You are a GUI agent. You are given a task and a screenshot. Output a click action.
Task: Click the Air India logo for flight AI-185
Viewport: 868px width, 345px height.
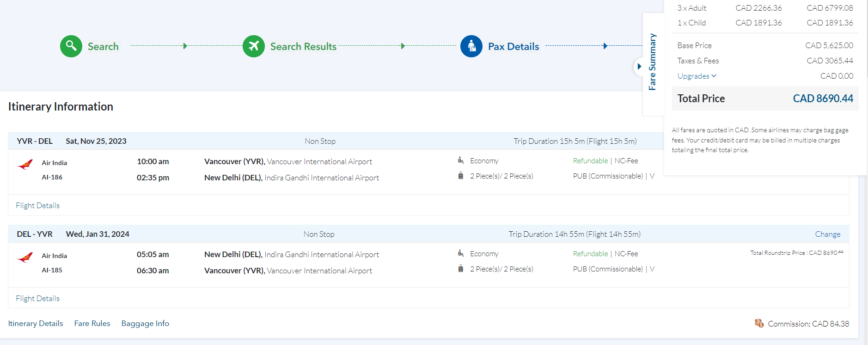[x=25, y=258]
